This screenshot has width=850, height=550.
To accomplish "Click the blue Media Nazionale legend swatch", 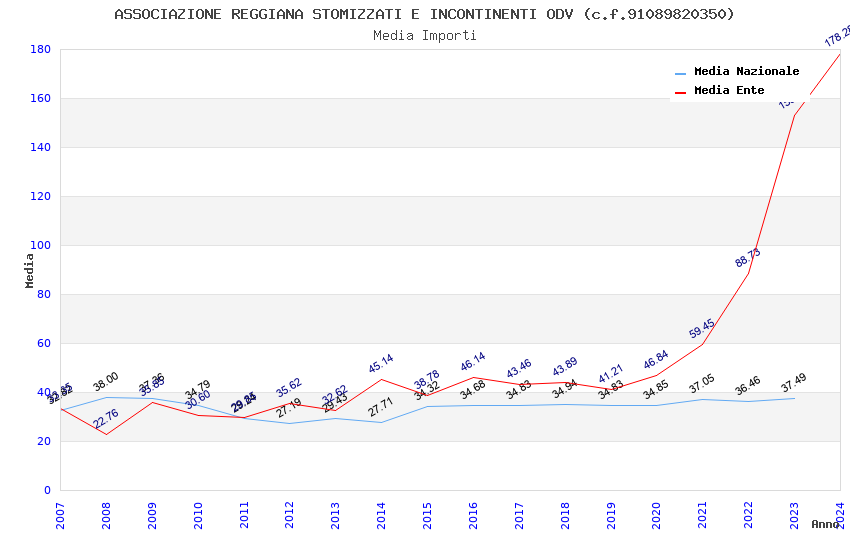I will coord(680,73).
